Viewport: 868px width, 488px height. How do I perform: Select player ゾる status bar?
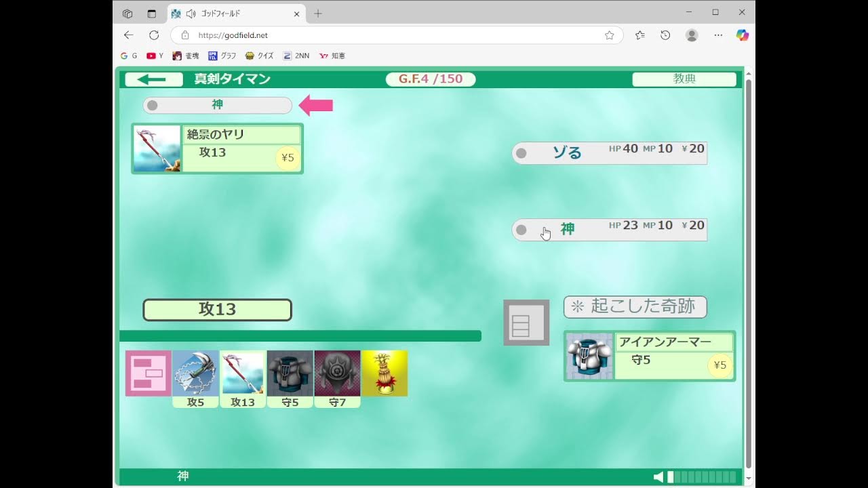pos(609,153)
